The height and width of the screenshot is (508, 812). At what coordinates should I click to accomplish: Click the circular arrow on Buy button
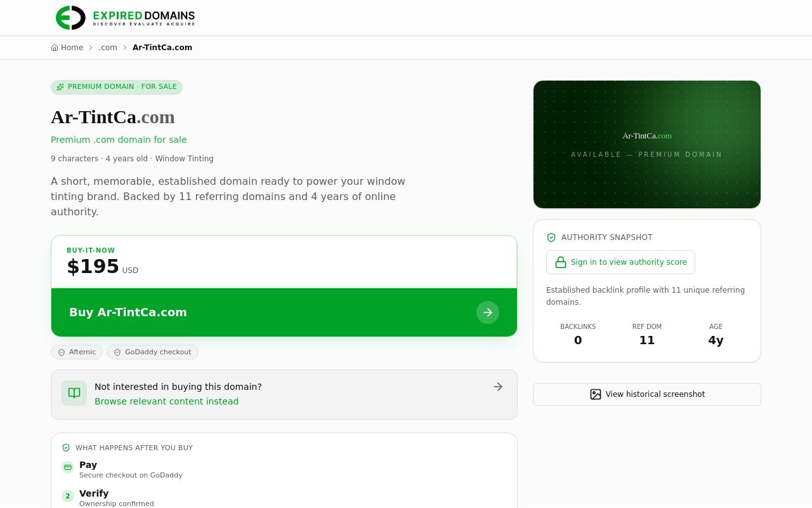(x=488, y=312)
